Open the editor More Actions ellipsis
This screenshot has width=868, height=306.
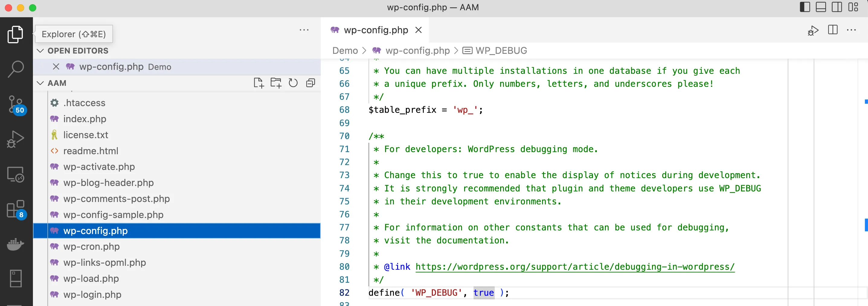click(851, 30)
